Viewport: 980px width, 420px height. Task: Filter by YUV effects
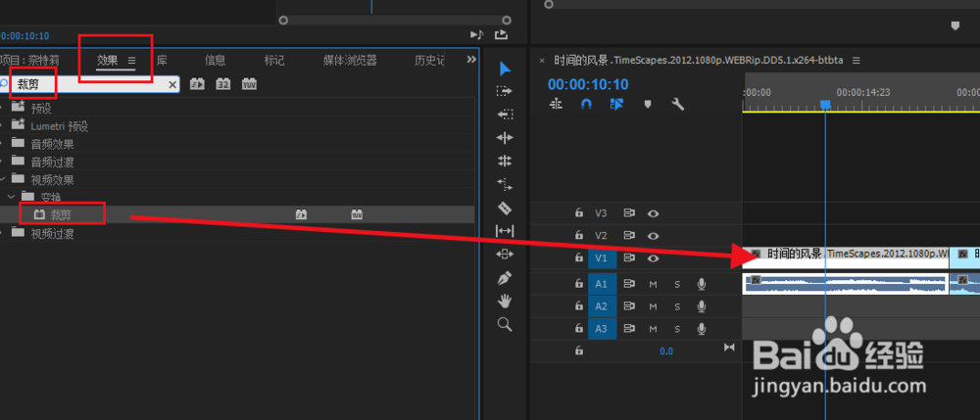coord(249,84)
